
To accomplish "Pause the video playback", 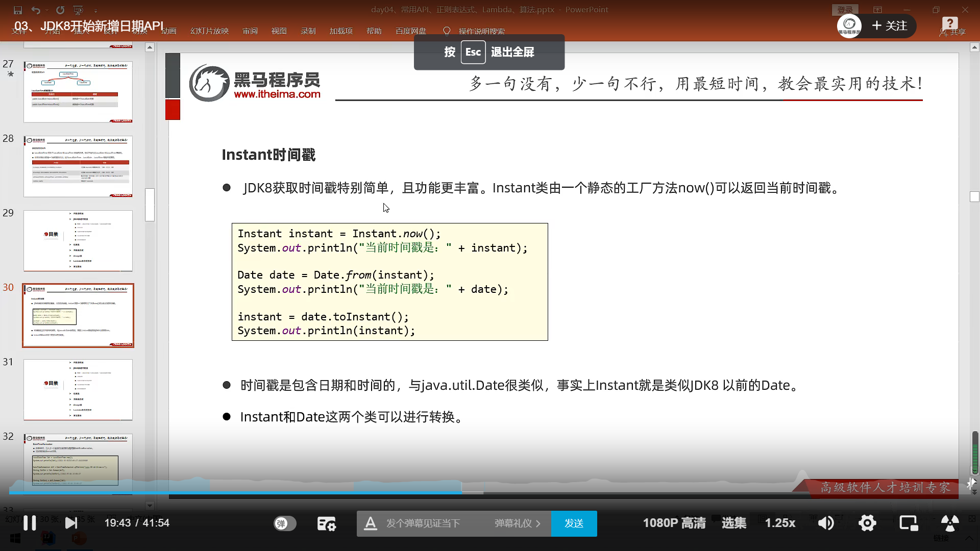I will pyautogui.click(x=30, y=523).
